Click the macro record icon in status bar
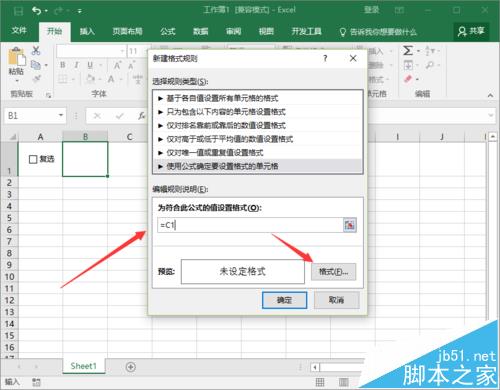The image size is (500, 390). [36, 382]
